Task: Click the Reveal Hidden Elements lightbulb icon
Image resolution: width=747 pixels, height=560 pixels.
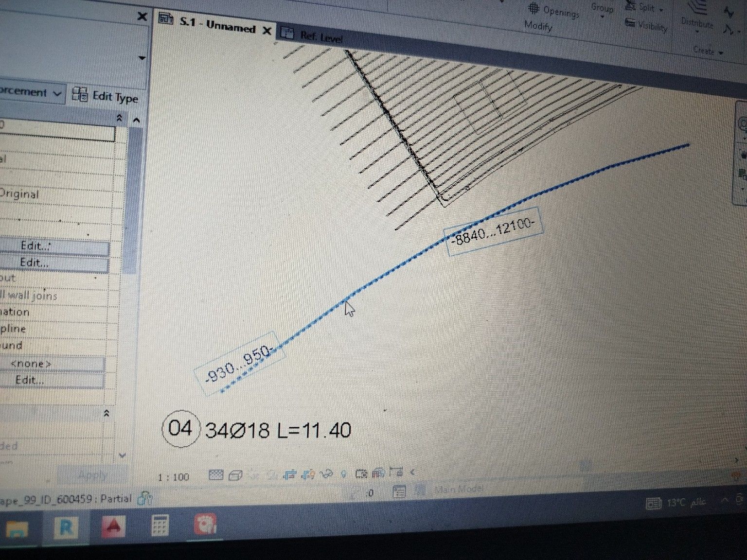Action: point(344,473)
